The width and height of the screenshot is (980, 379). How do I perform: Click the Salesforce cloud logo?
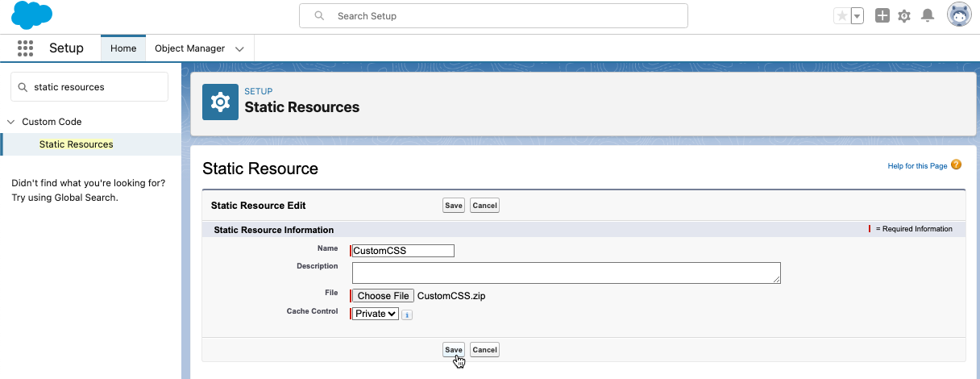(x=31, y=15)
